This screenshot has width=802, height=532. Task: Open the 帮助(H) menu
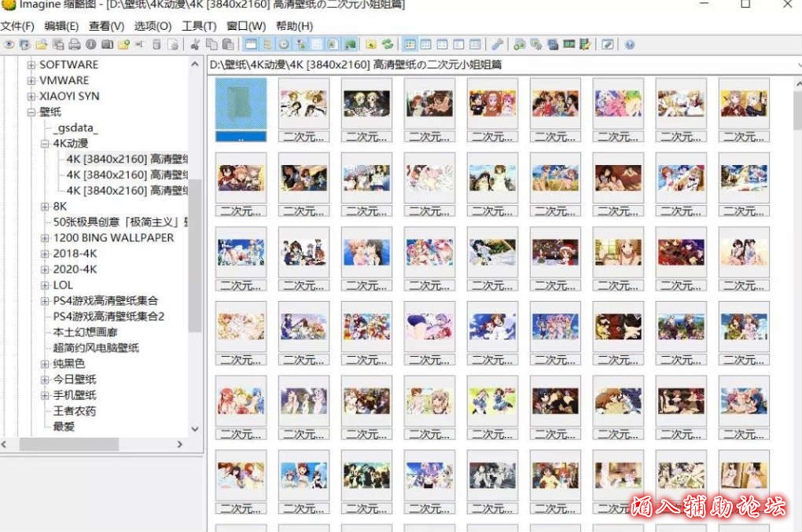(294, 26)
